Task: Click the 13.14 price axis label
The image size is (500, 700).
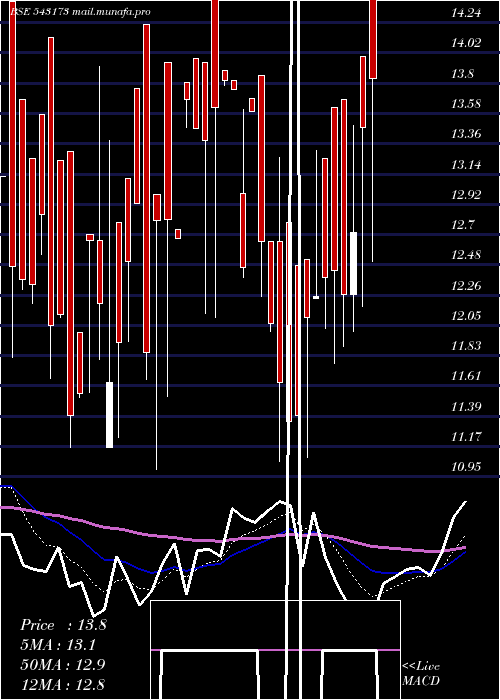Action: (x=466, y=164)
